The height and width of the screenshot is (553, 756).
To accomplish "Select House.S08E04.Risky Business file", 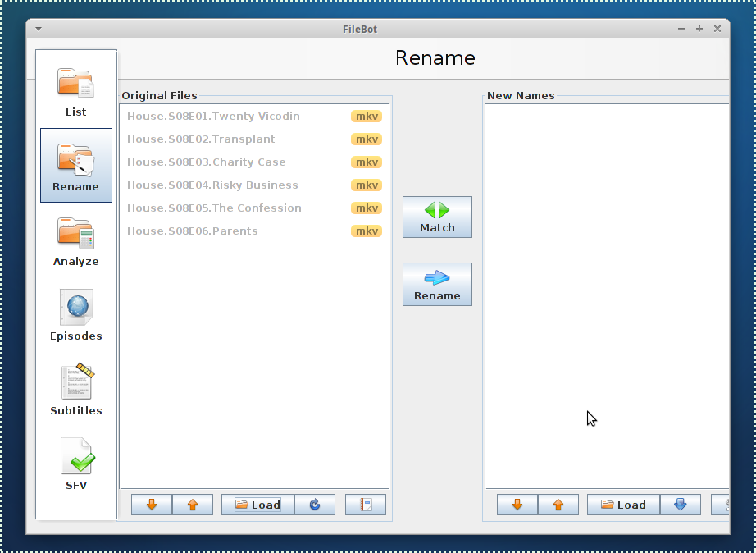I will coord(254,185).
